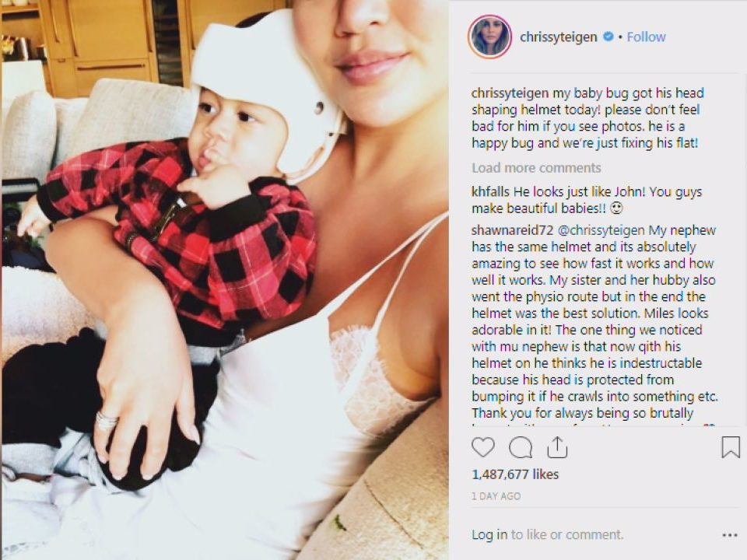Click the smiley emoji in khfalls comment

pos(616,208)
